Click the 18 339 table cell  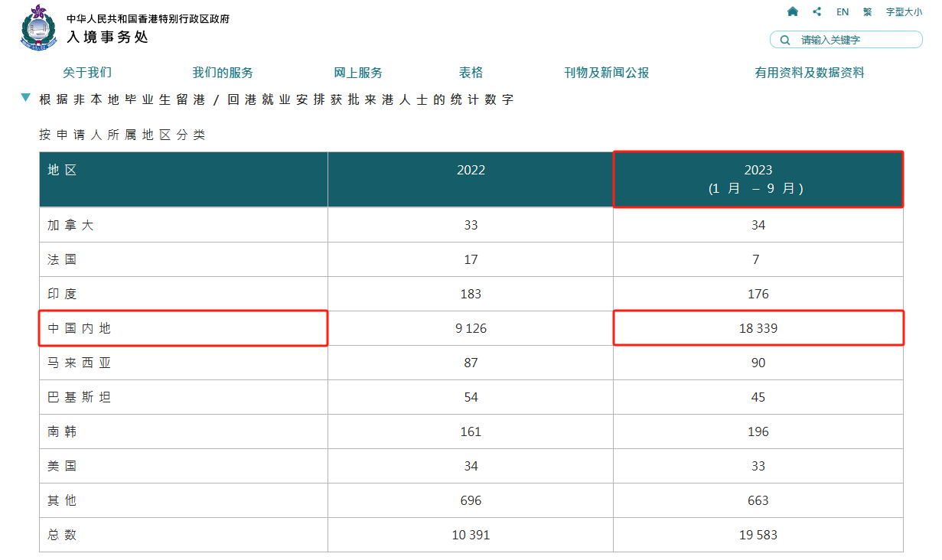tap(758, 328)
